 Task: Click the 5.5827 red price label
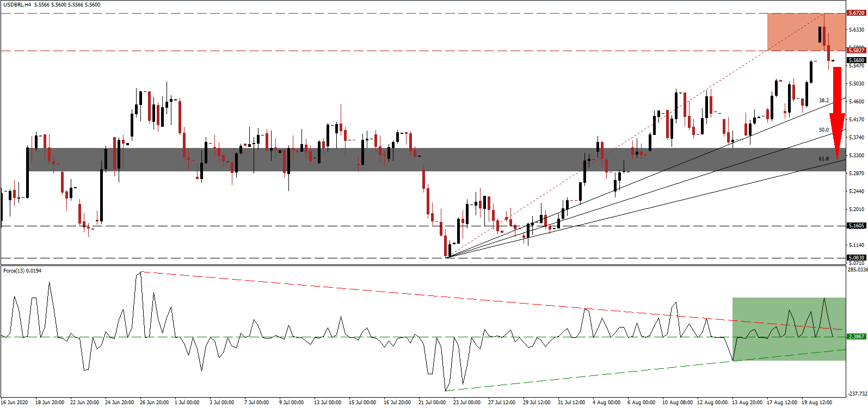[856, 51]
